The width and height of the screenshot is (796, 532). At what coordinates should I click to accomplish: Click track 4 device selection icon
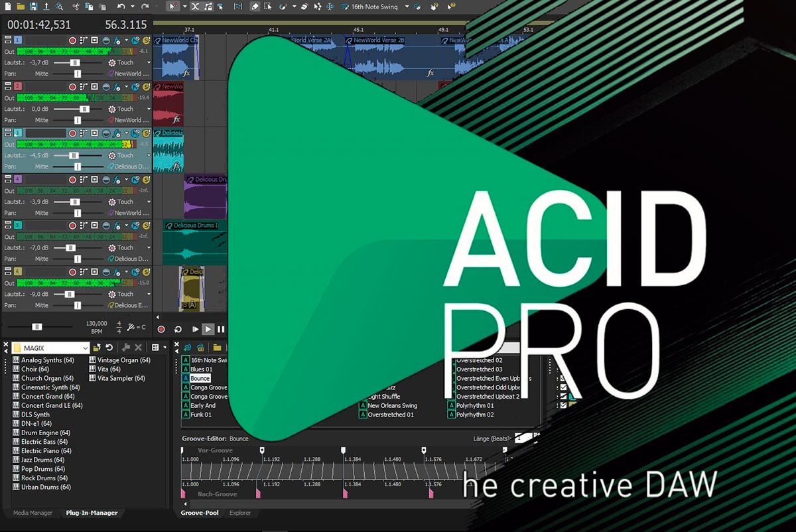(84, 179)
